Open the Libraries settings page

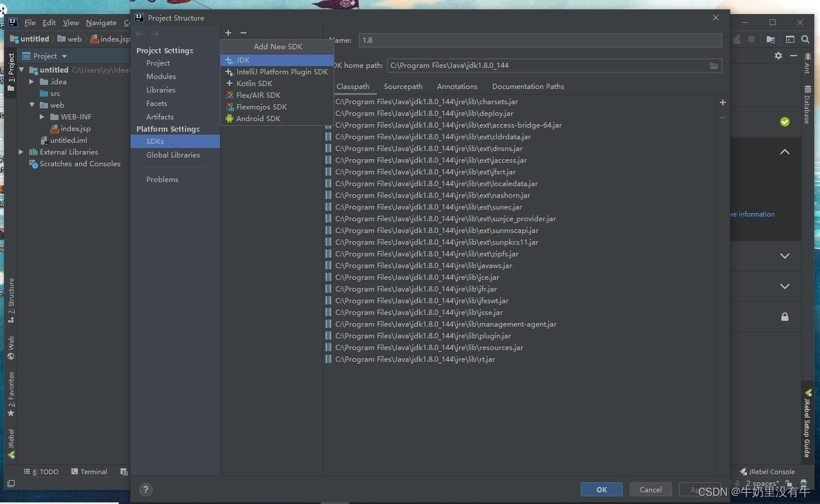161,90
